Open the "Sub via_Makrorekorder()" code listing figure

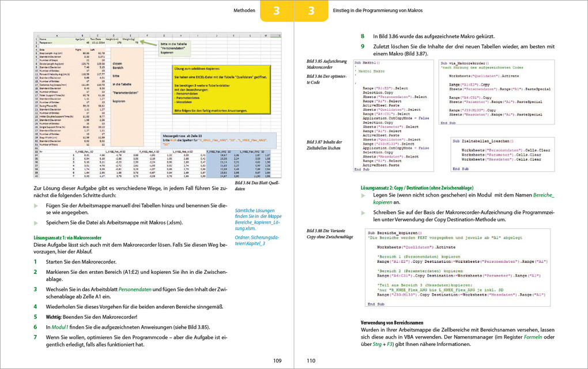click(496, 92)
